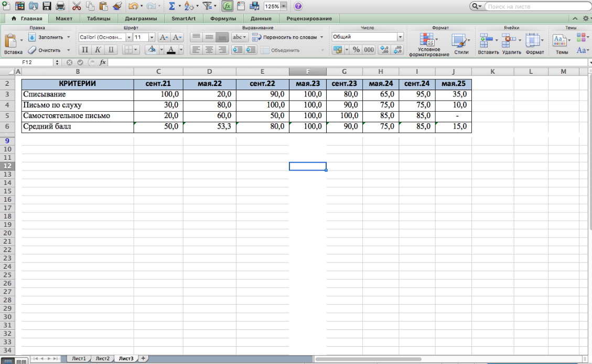Open the Calibri font name dropdown
This screenshot has width=592, height=364.
(129, 37)
